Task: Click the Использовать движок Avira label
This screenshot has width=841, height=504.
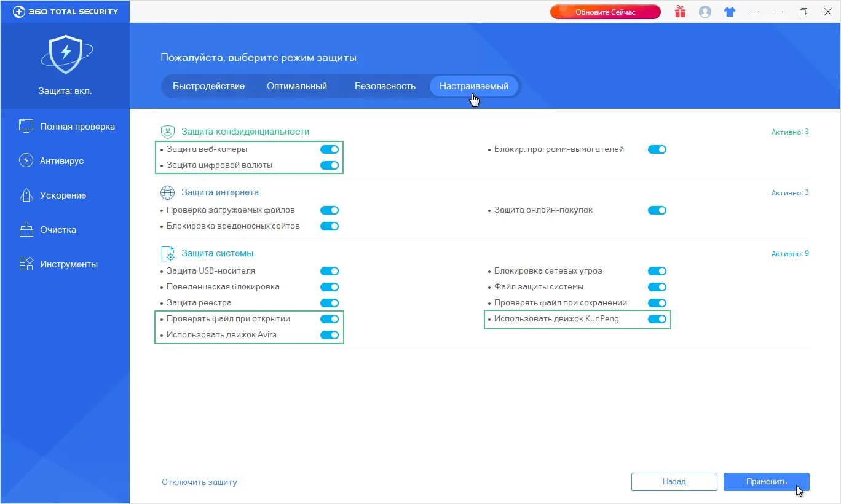Action: [x=221, y=335]
